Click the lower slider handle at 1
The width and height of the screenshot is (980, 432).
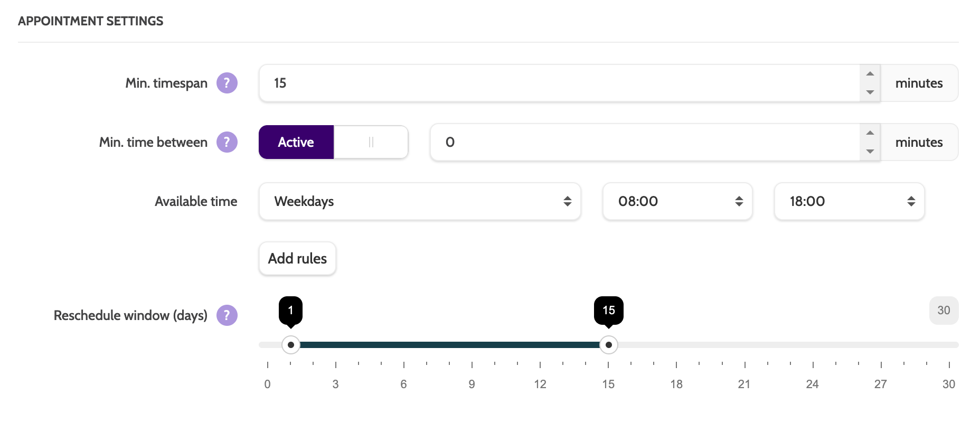[291, 345]
